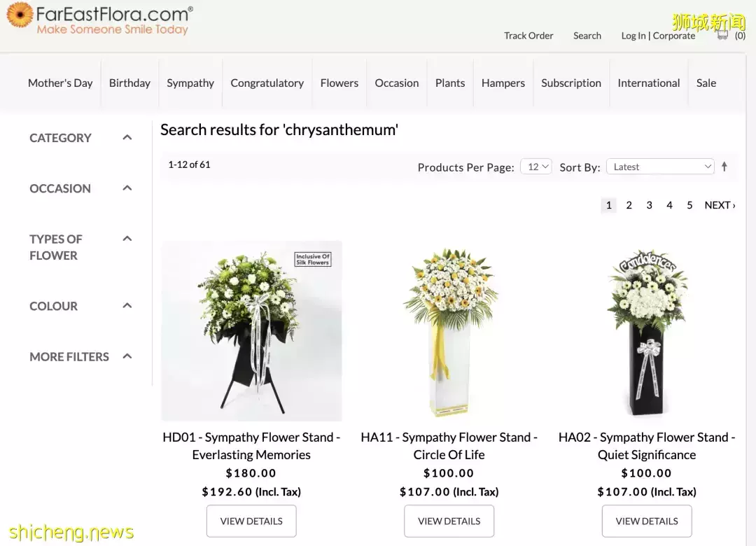The width and height of the screenshot is (756, 546).
Task: View details for Quiet Significance stand
Action: [x=646, y=521]
